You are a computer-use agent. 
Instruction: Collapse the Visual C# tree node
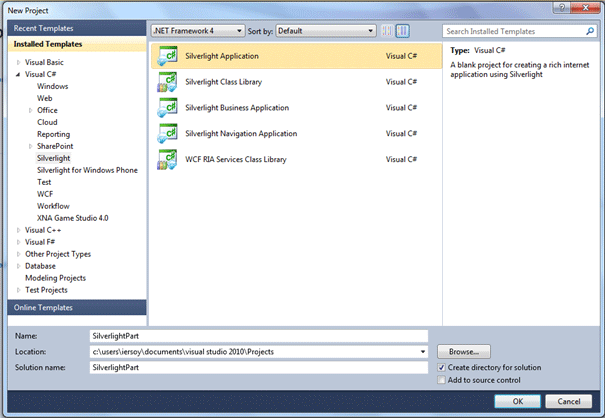18,74
